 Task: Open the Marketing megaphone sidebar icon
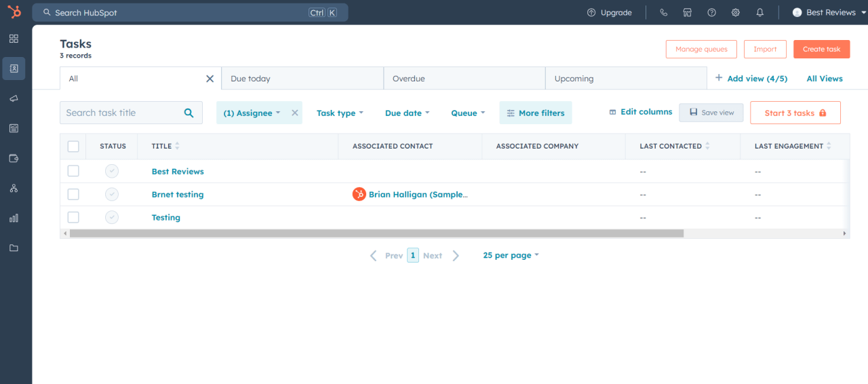point(14,98)
